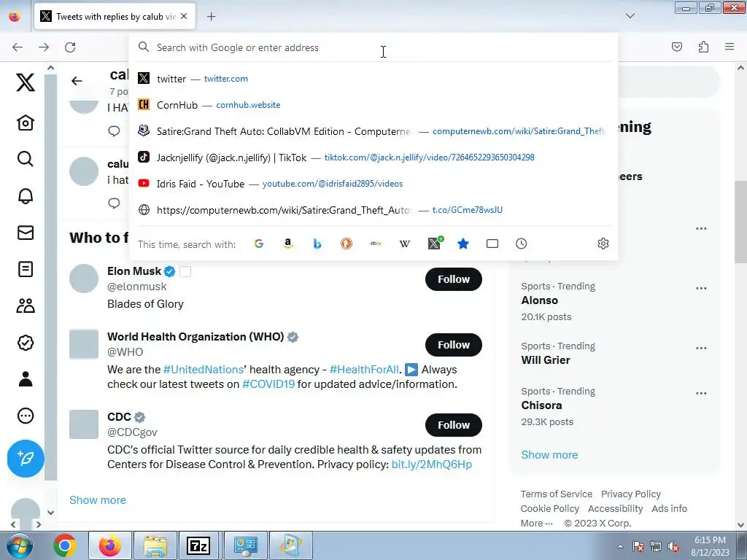Search this time with Google icon
This screenshot has height=560, width=747.
[259, 244]
